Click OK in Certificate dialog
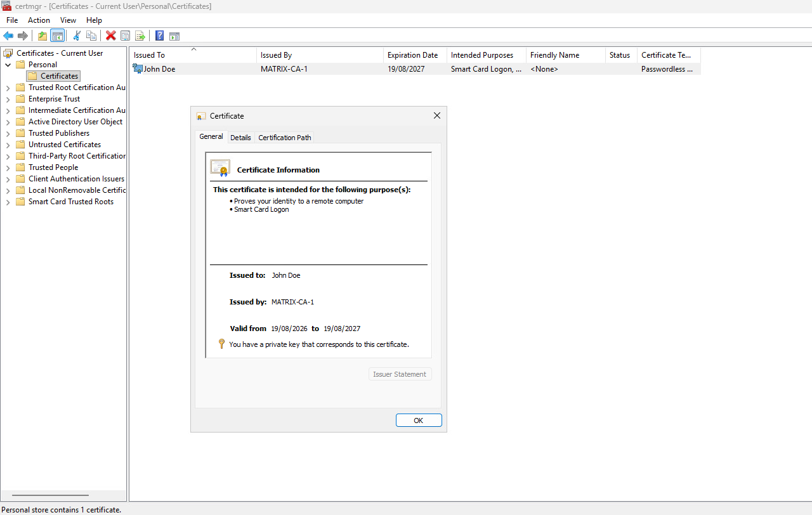This screenshot has width=812, height=515. 419,420
